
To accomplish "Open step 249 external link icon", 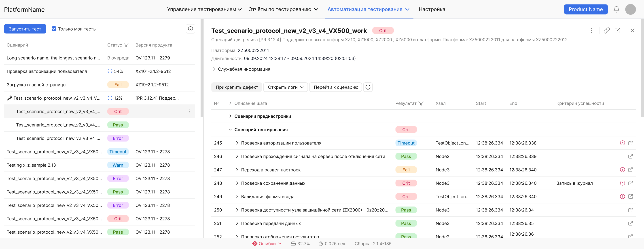I will pyautogui.click(x=630, y=197).
